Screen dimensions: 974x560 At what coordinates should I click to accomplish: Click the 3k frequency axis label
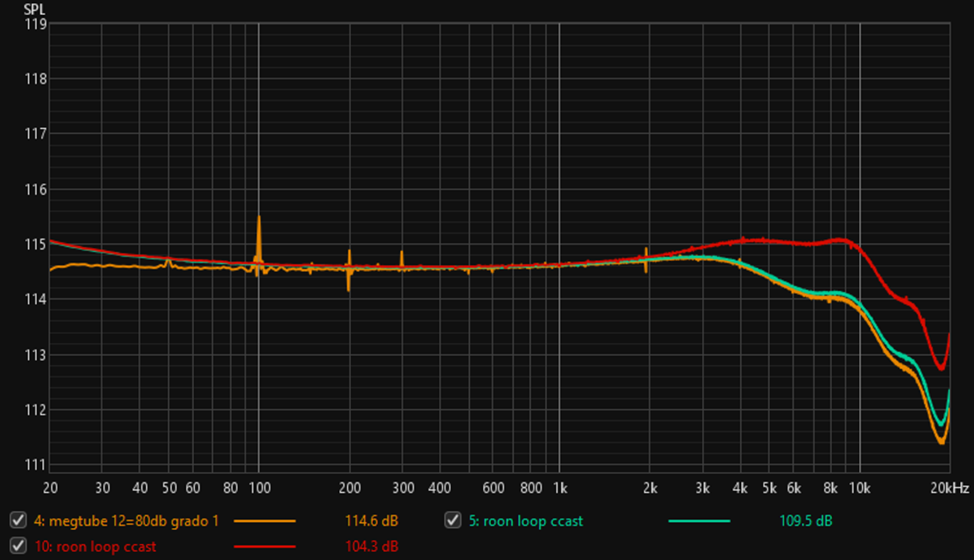coord(702,488)
